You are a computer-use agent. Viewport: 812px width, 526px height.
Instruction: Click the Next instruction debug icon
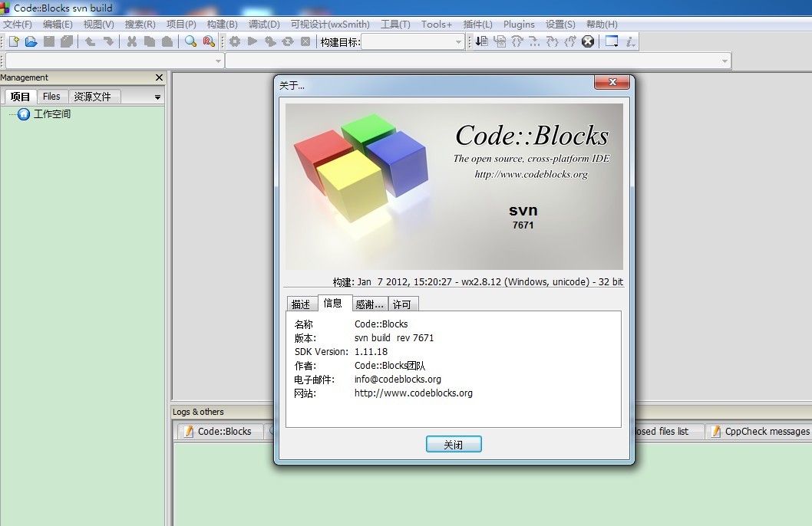coord(552,41)
